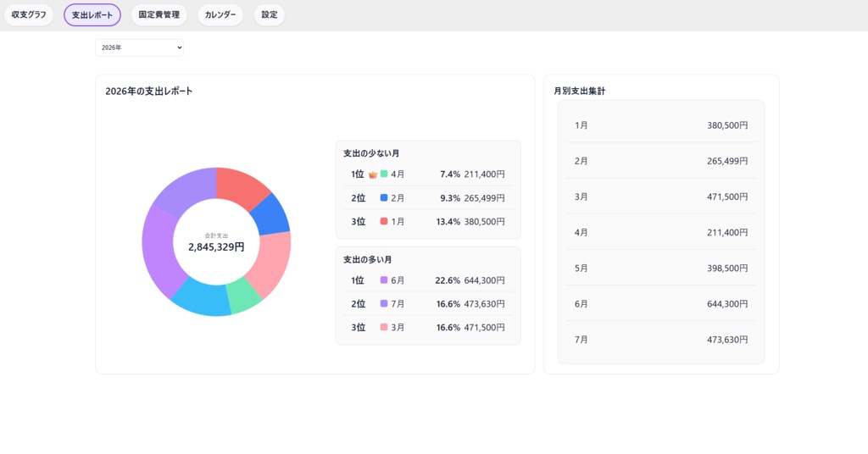Open the カレンダー tab
This screenshot has width=868, height=454.
coord(220,15)
